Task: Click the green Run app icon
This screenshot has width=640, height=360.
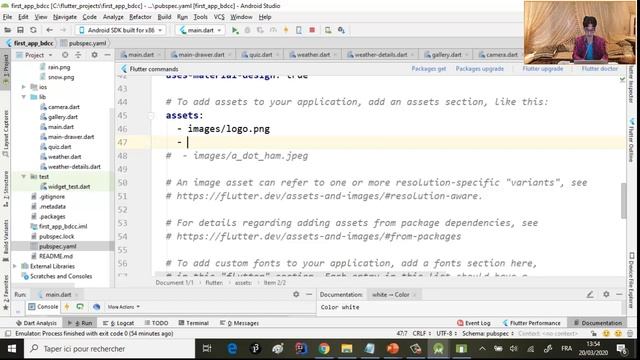Action: tap(235, 30)
